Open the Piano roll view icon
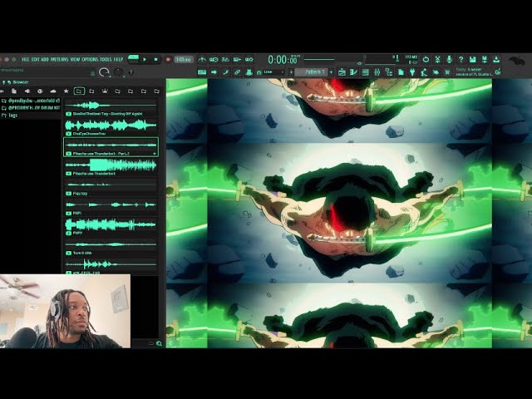Viewport: 532px width, 399px height. tap(353, 72)
